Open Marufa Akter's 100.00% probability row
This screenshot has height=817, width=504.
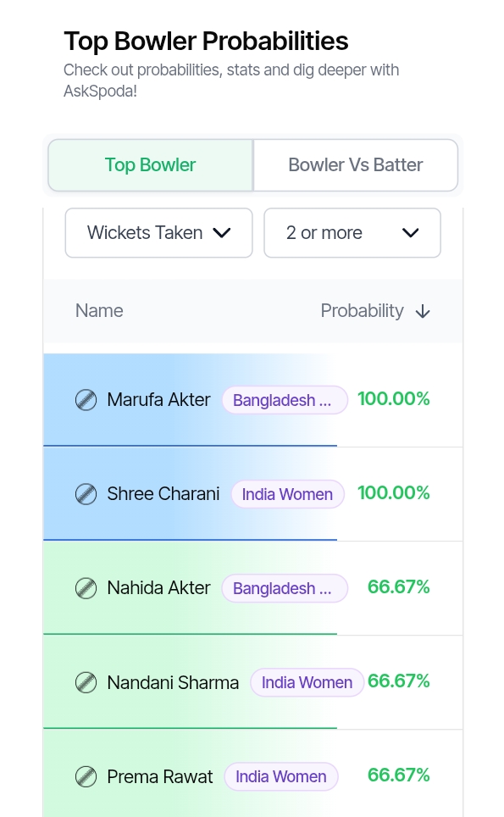click(x=253, y=400)
